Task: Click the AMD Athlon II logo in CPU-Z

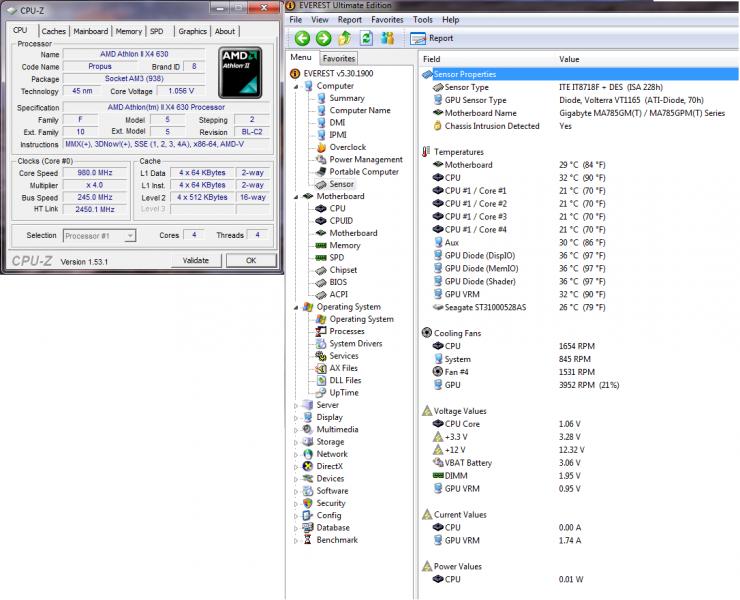Action: tap(240, 72)
